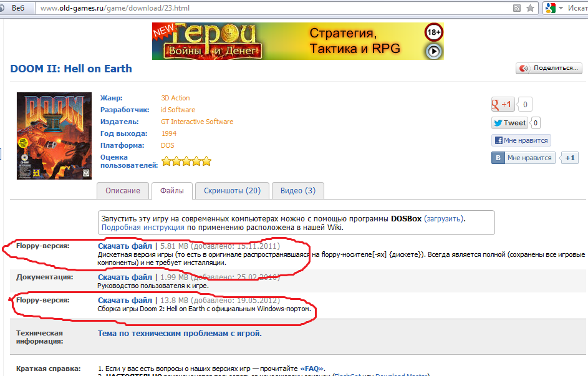Click the Техническая информация label
Viewport: 588px width, 376px height.
[x=39, y=337]
